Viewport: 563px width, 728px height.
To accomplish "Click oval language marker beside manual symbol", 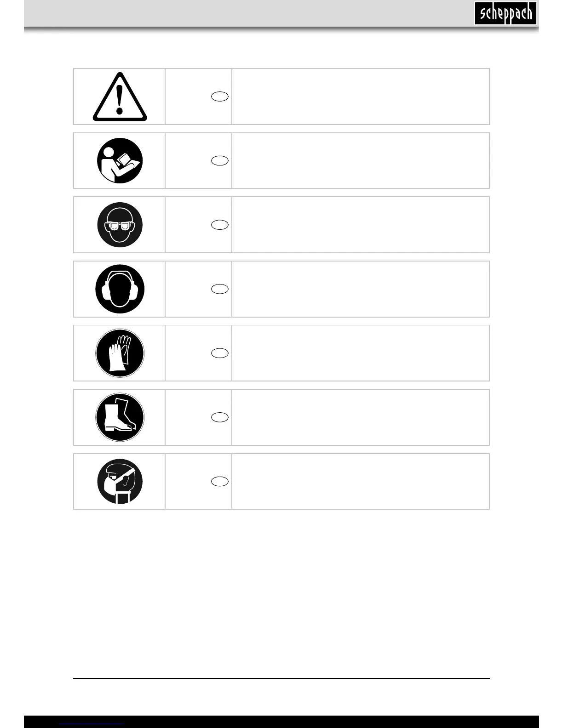I will [220, 160].
